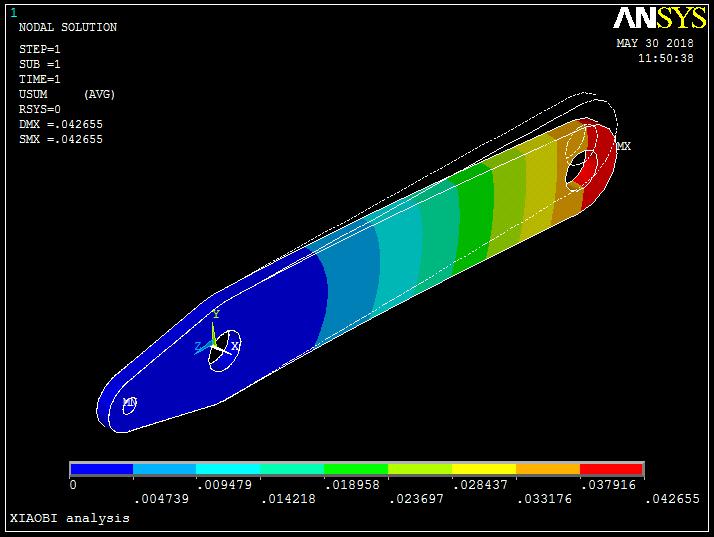714x537 pixels.
Task: Click the MN minimum displacement marker
Action: click(130, 402)
